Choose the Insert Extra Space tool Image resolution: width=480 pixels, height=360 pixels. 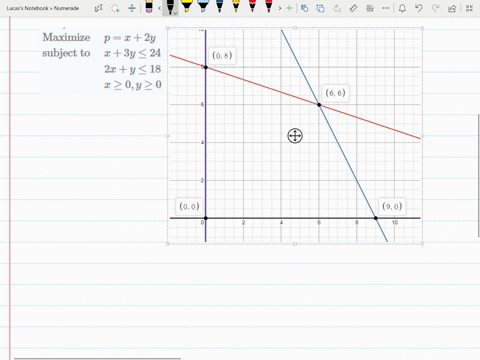coord(132,8)
